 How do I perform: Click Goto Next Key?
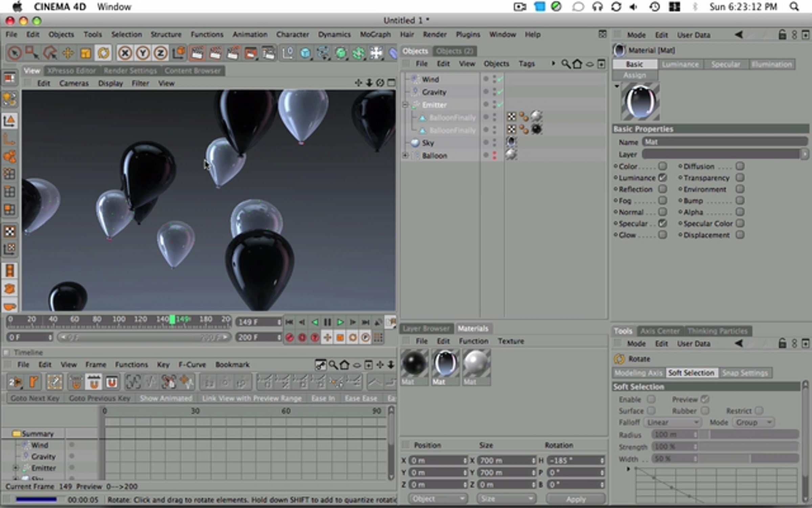[x=35, y=398]
